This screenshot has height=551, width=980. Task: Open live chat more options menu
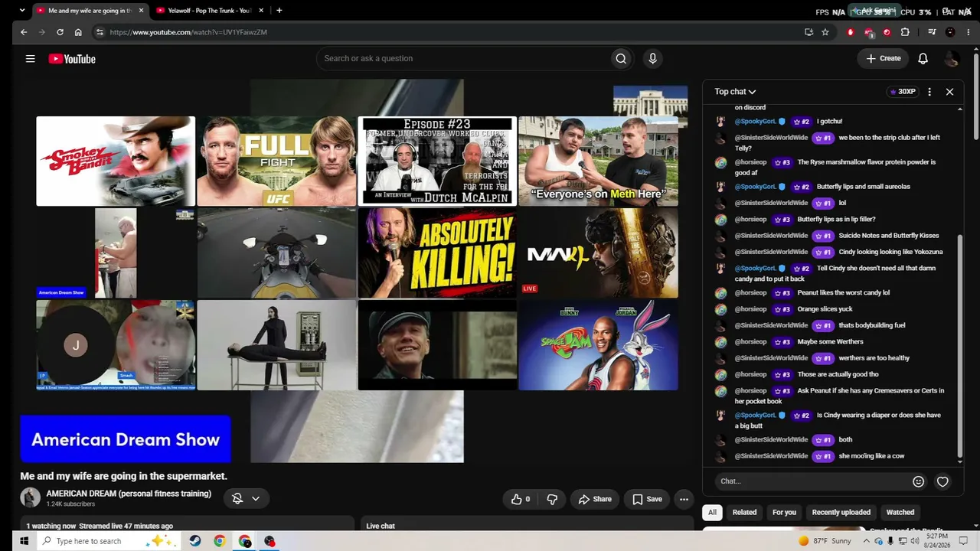pyautogui.click(x=929, y=92)
